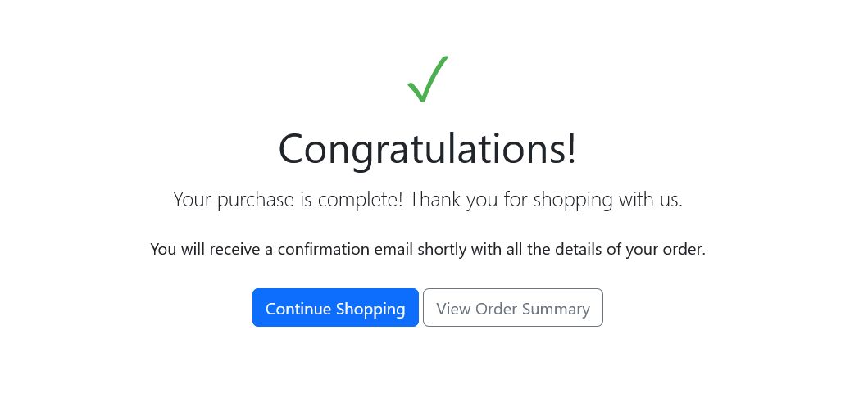
Task: Choose Continue Shopping to keep browsing
Action: coord(335,308)
